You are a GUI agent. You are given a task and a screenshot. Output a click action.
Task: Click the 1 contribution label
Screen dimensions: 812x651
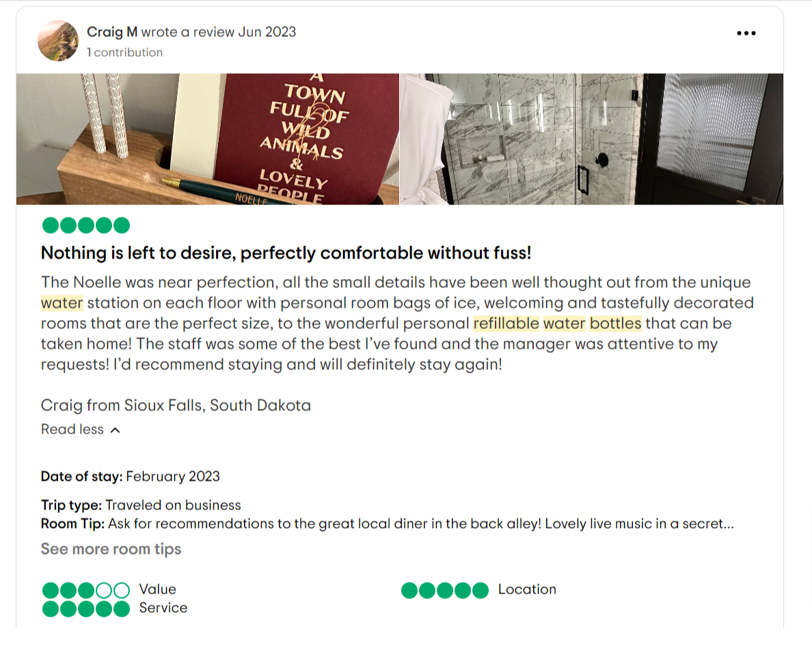pyautogui.click(x=125, y=52)
